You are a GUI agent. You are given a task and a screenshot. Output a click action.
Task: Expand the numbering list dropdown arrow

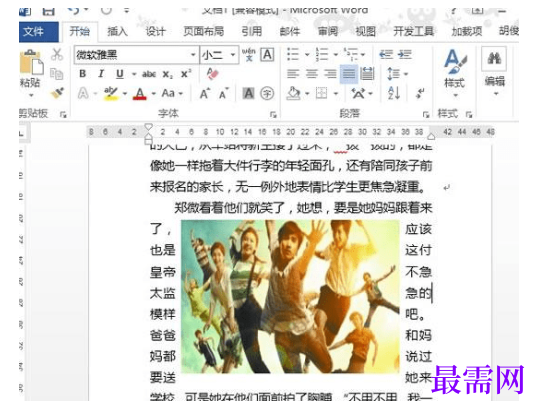coord(336,55)
